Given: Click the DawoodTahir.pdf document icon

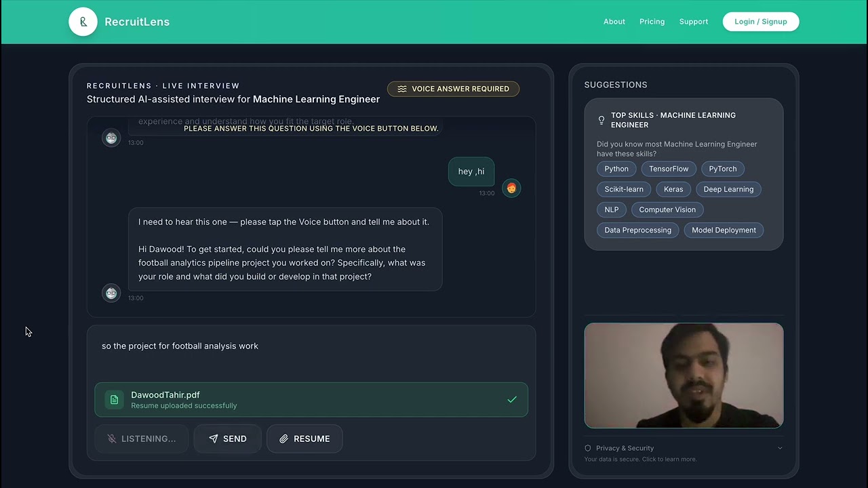Looking at the screenshot, I should 114,400.
